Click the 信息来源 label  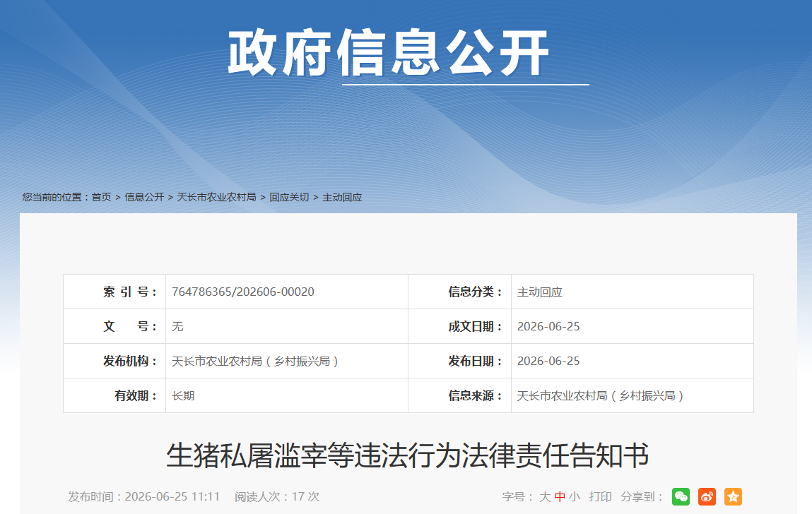pyautogui.click(x=476, y=396)
